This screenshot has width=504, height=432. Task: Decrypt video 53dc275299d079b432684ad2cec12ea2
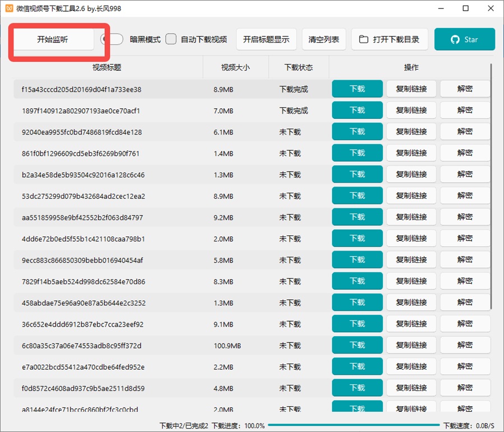pos(465,196)
